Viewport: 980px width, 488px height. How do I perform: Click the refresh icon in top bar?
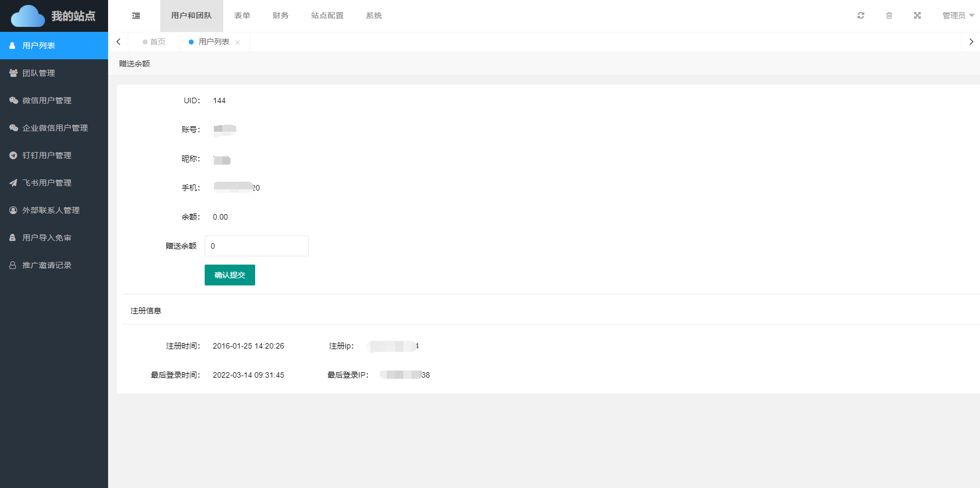860,16
